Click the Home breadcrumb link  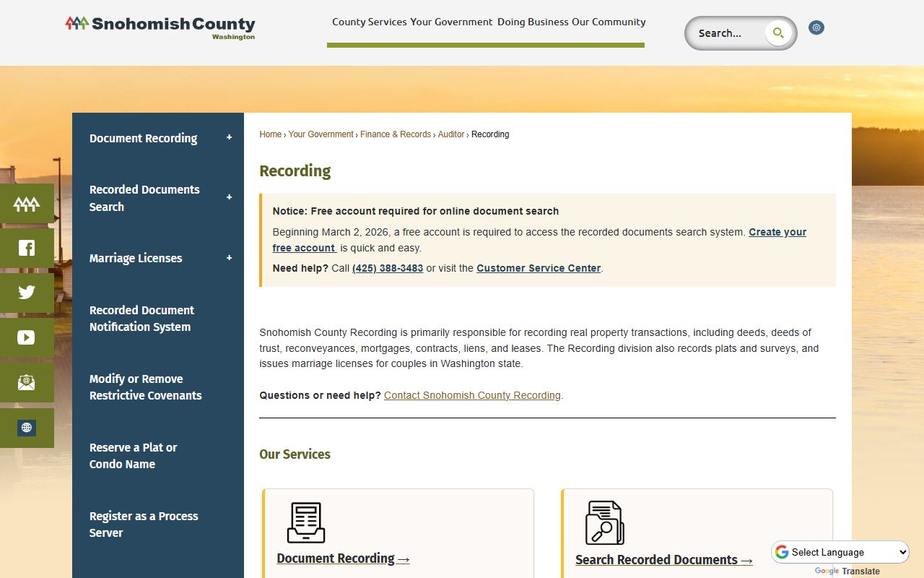[x=271, y=134]
